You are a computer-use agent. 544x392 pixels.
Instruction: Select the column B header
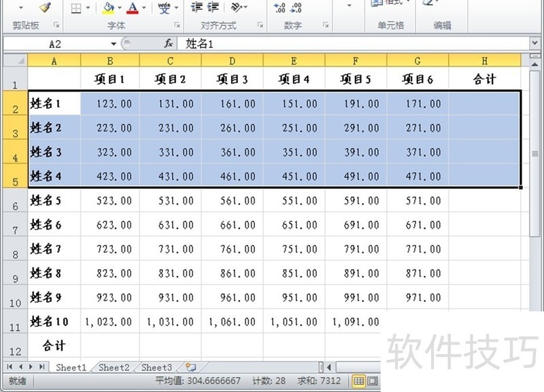click(x=109, y=60)
